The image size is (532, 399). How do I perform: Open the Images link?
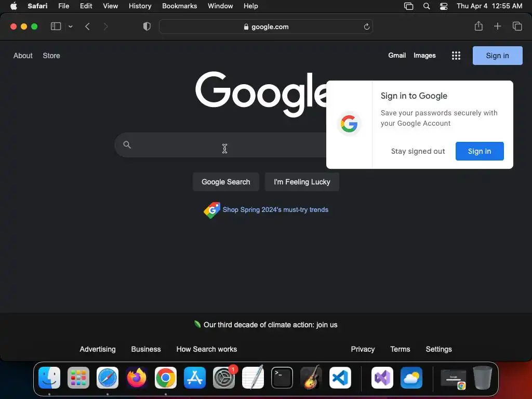[x=424, y=55]
